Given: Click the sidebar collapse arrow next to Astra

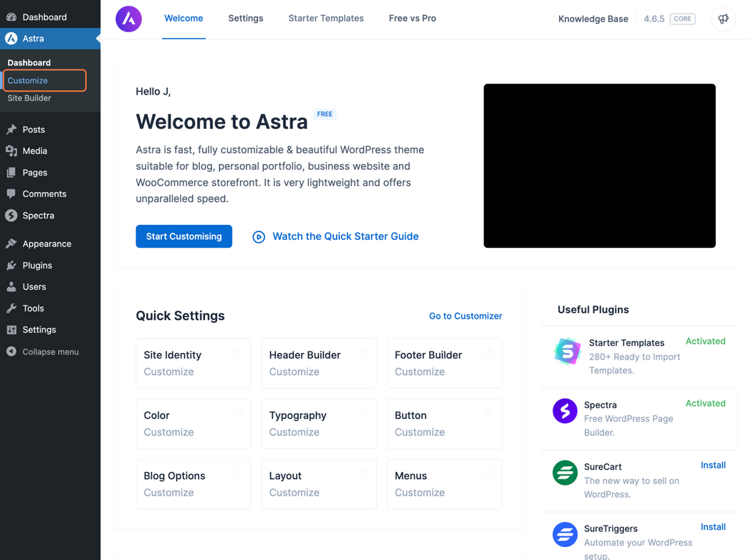Looking at the screenshot, I should (x=96, y=39).
